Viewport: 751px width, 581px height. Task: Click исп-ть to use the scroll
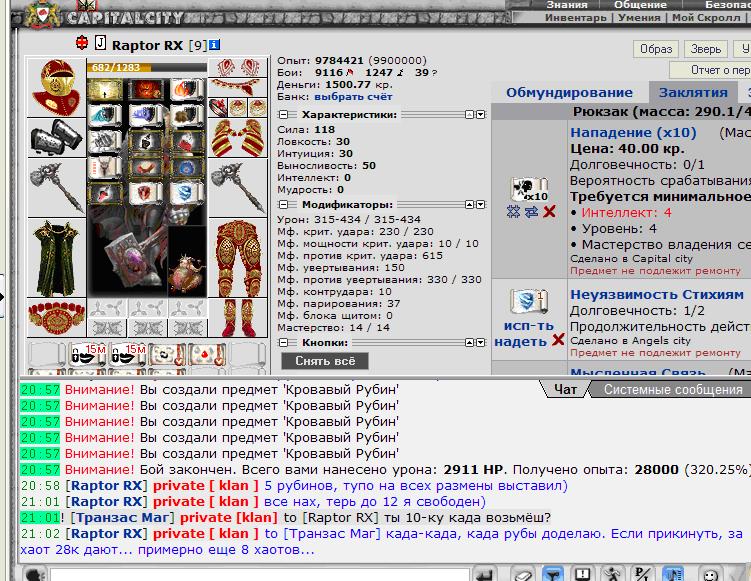click(529, 326)
